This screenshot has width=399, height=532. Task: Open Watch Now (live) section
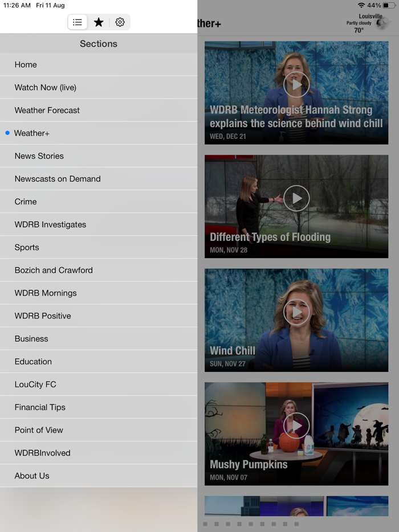pyautogui.click(x=99, y=88)
